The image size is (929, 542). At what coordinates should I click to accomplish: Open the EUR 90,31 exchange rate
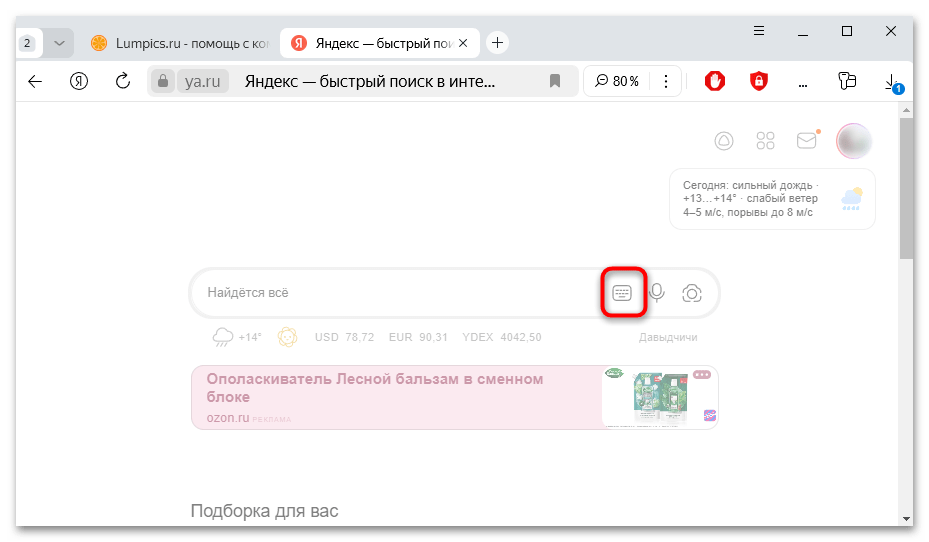tap(418, 337)
